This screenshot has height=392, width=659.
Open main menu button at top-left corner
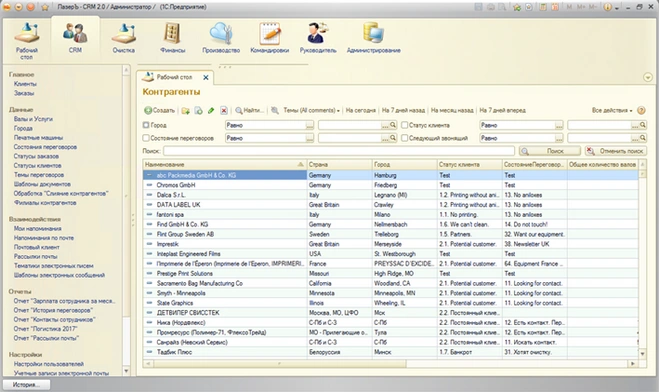pos(7,7)
